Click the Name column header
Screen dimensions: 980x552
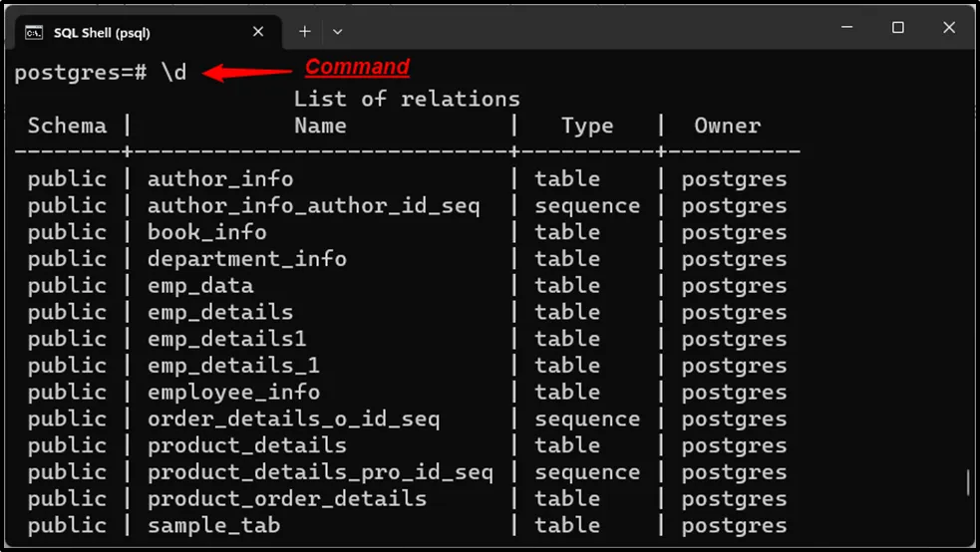click(x=320, y=126)
